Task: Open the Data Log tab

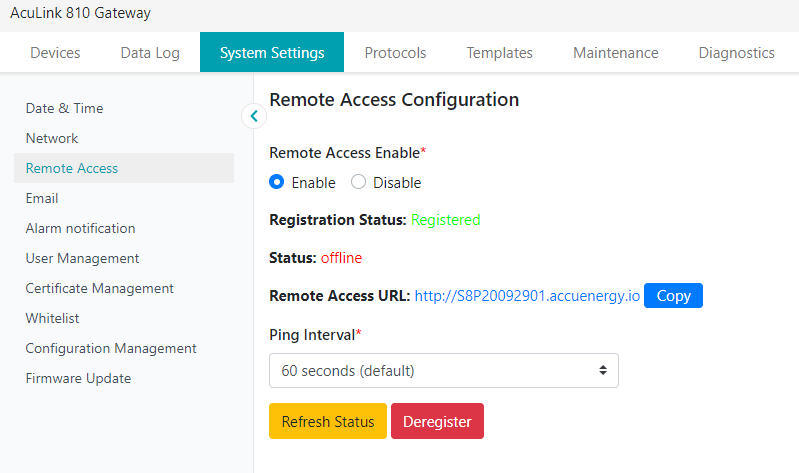Action: point(150,53)
